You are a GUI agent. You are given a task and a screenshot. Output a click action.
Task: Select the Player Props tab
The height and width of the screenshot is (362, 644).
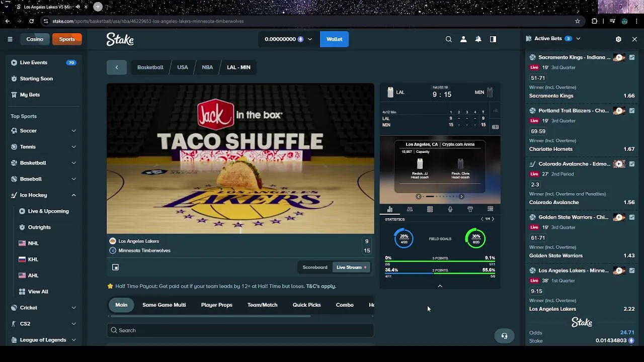point(217,305)
